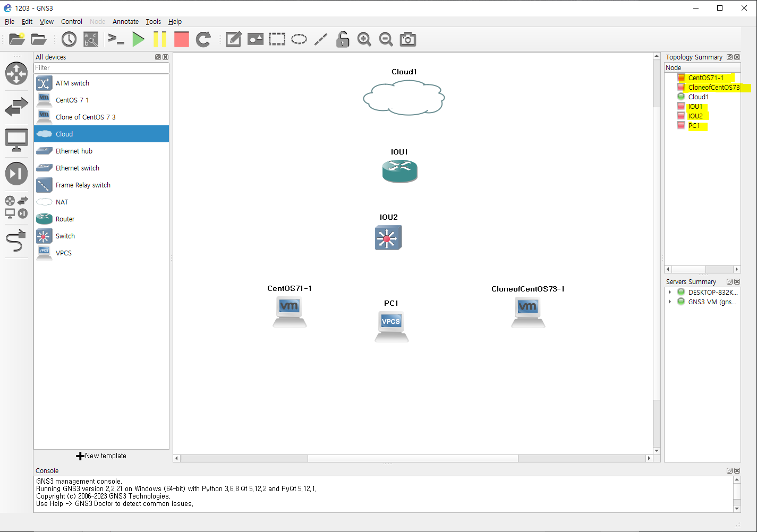Expand the GNS3 VM server entry
Viewport: 757px width, 532px height.
pyautogui.click(x=670, y=302)
